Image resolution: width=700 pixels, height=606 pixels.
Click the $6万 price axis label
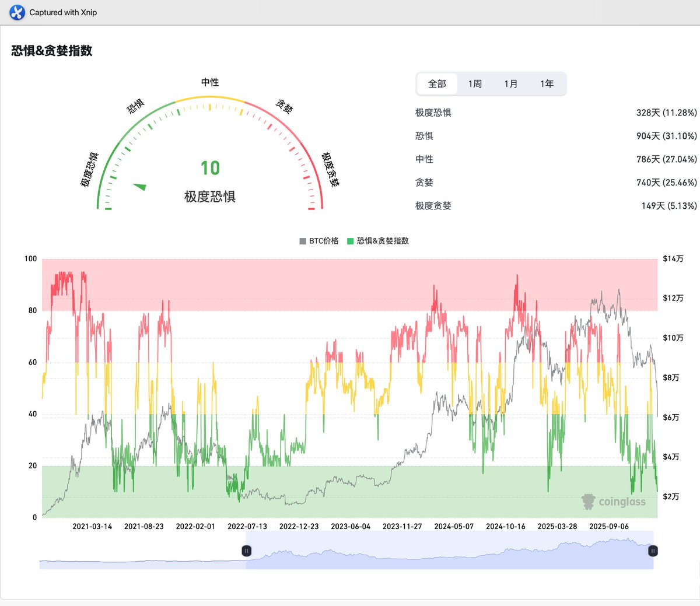pyautogui.click(x=671, y=417)
